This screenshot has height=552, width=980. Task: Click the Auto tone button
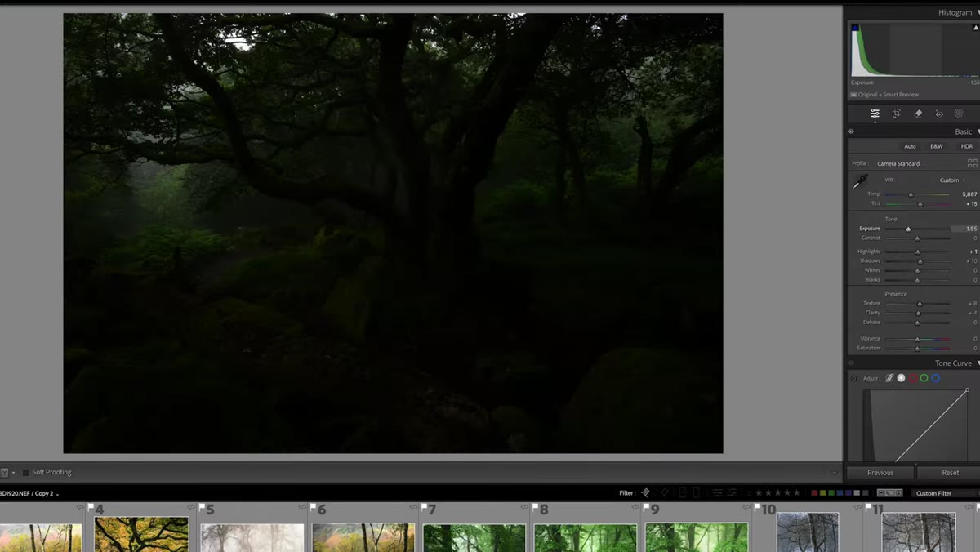click(910, 146)
